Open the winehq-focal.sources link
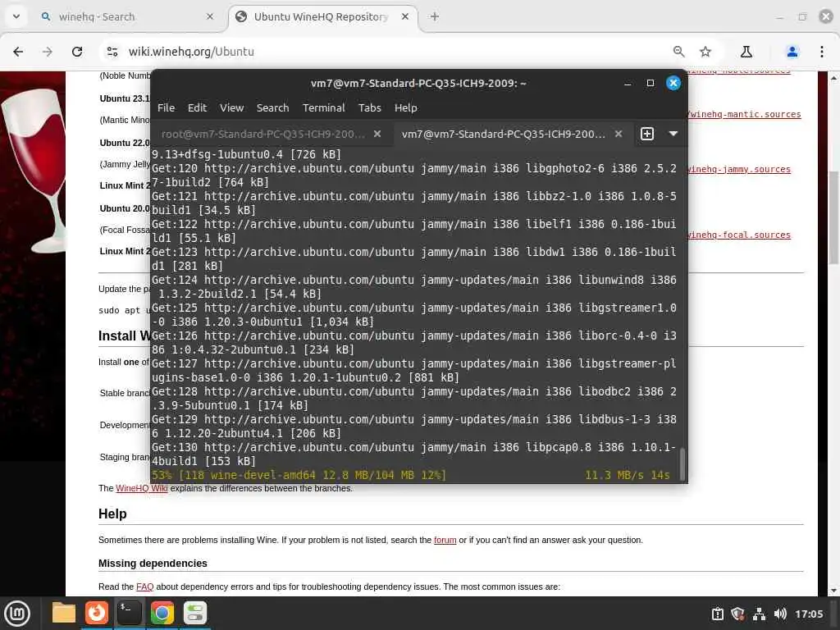 (739, 235)
